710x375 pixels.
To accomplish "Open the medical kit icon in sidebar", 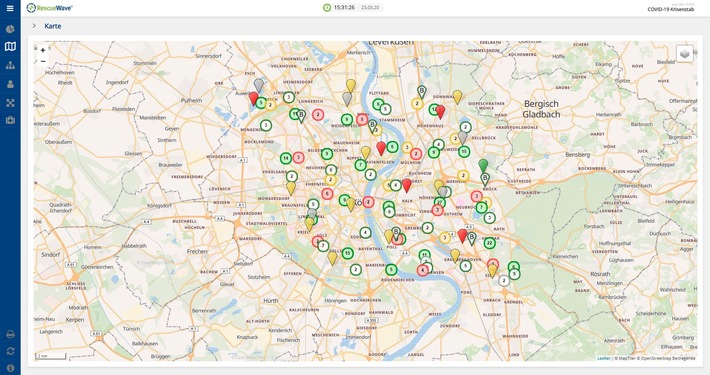I will pyautogui.click(x=10, y=120).
